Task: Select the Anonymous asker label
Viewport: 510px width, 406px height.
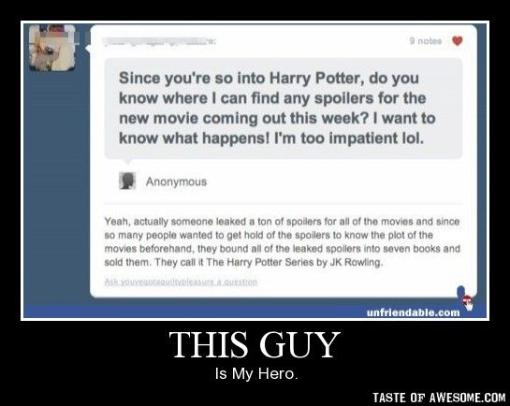Action: pyautogui.click(x=176, y=182)
